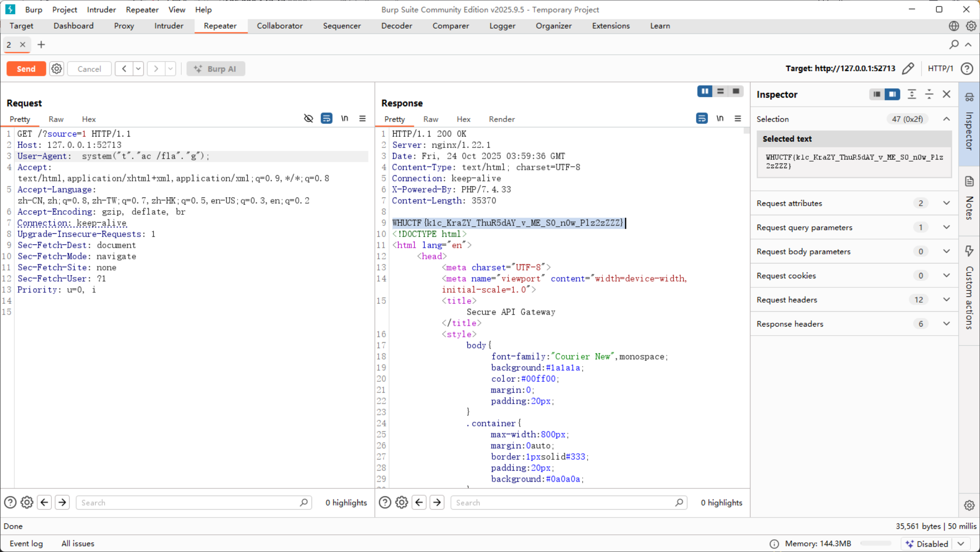Open the Render response tab
Image resolution: width=980 pixels, height=552 pixels.
[x=502, y=119]
